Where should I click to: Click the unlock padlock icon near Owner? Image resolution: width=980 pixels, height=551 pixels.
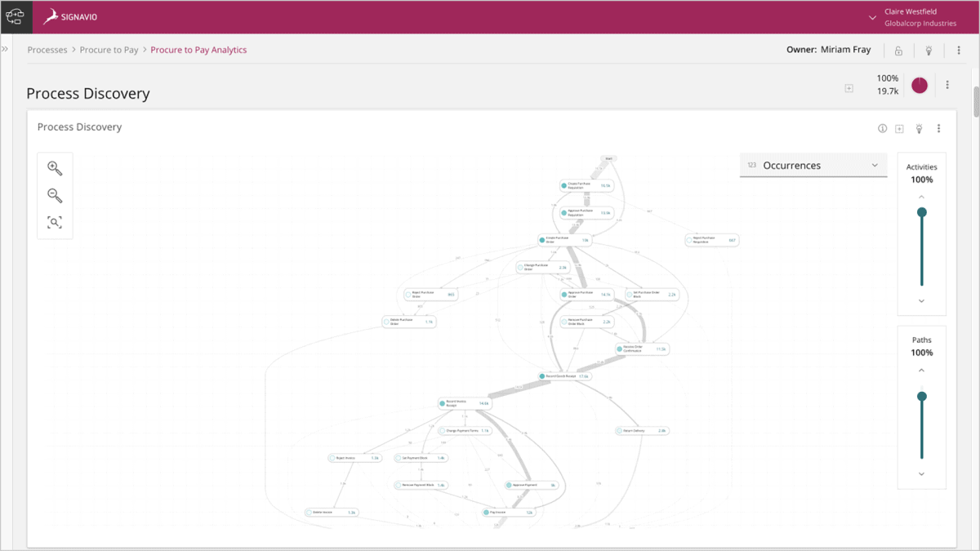tap(898, 50)
